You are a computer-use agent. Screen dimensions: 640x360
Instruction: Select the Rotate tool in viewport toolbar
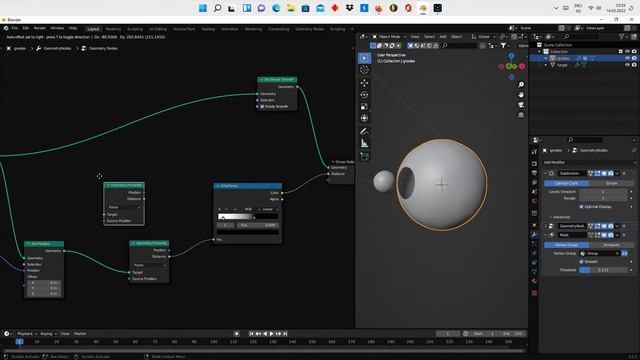364,95
